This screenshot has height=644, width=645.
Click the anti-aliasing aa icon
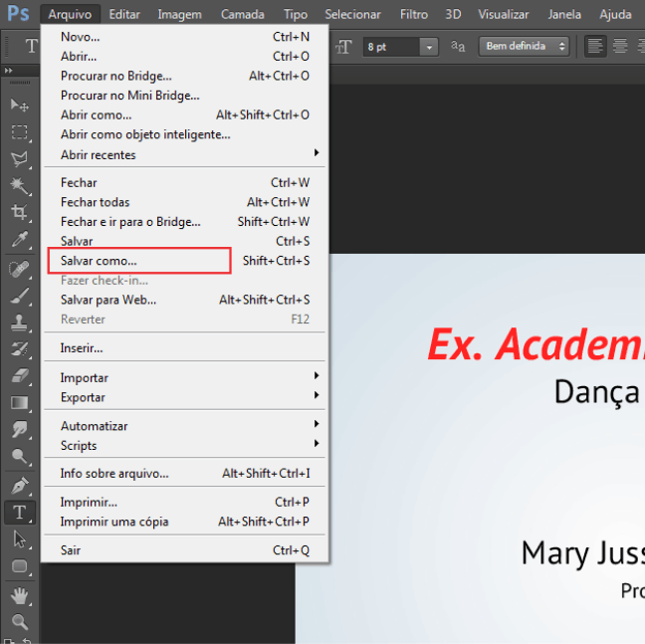(458, 46)
